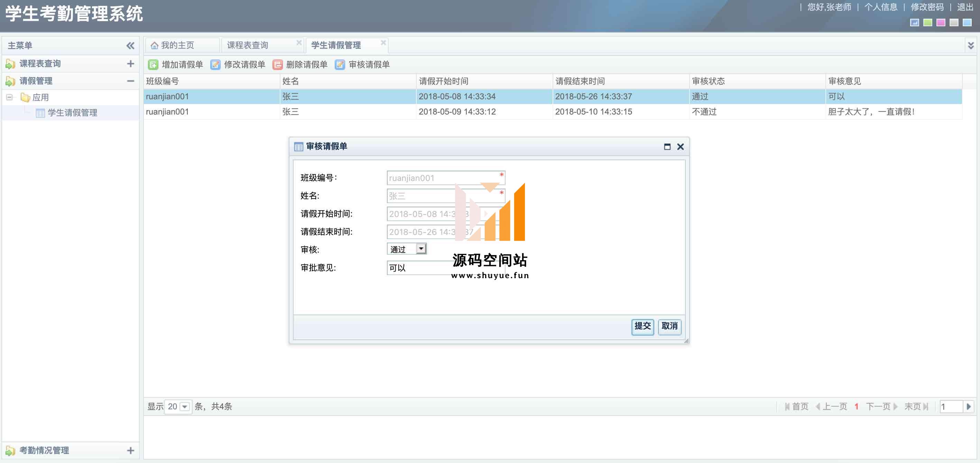
Task: Collapse the main menu sidebar
Action: (130, 46)
